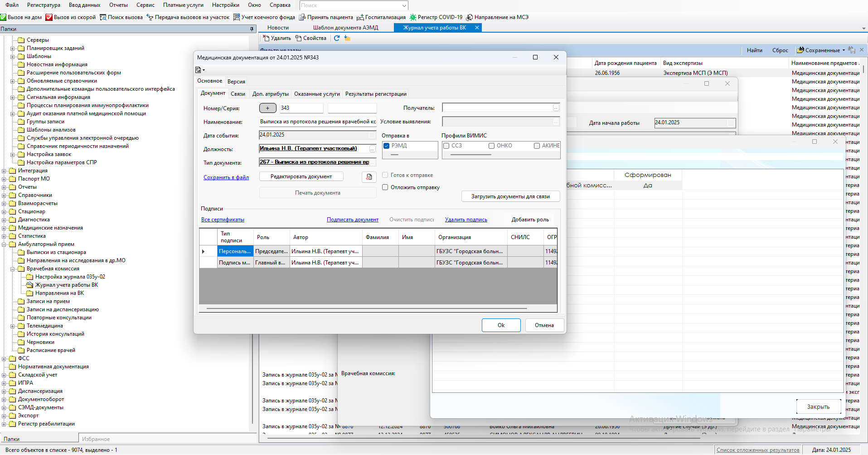868x455 pixels.
Task: Click ellipsis button in Получатель field
Action: [556, 108]
